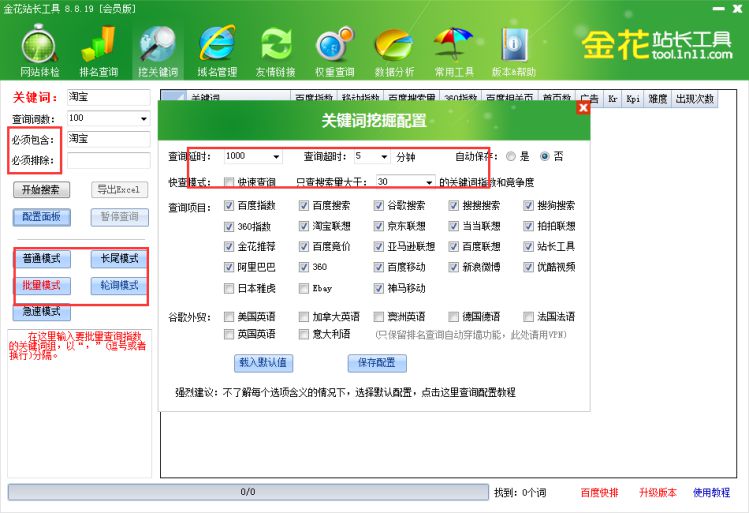Toggle the 金花推荐 checkbox
Image resolution: width=749 pixels, height=513 pixels.
tap(229, 246)
